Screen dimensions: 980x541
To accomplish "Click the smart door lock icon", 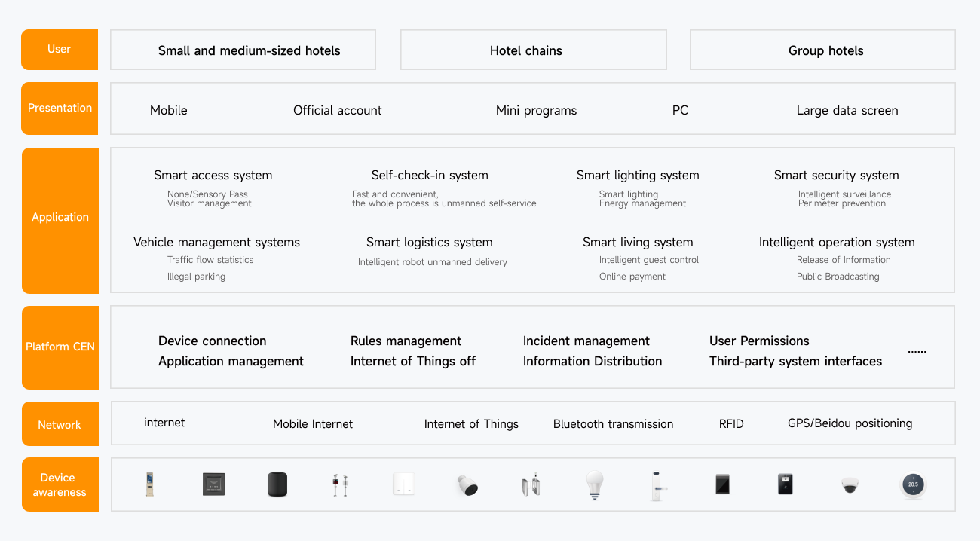I will point(657,484).
